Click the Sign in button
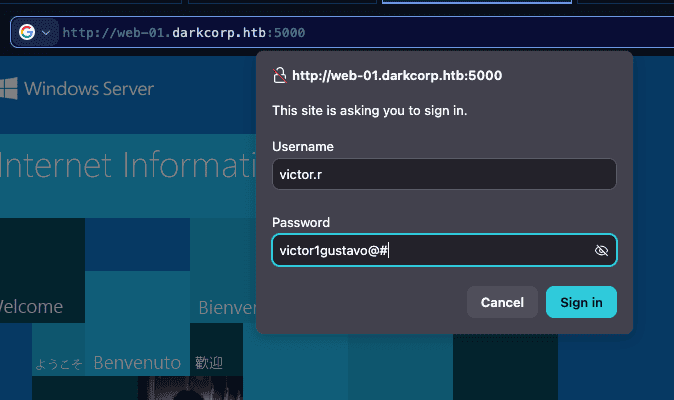This screenshot has width=674, height=400. pyautogui.click(x=581, y=302)
